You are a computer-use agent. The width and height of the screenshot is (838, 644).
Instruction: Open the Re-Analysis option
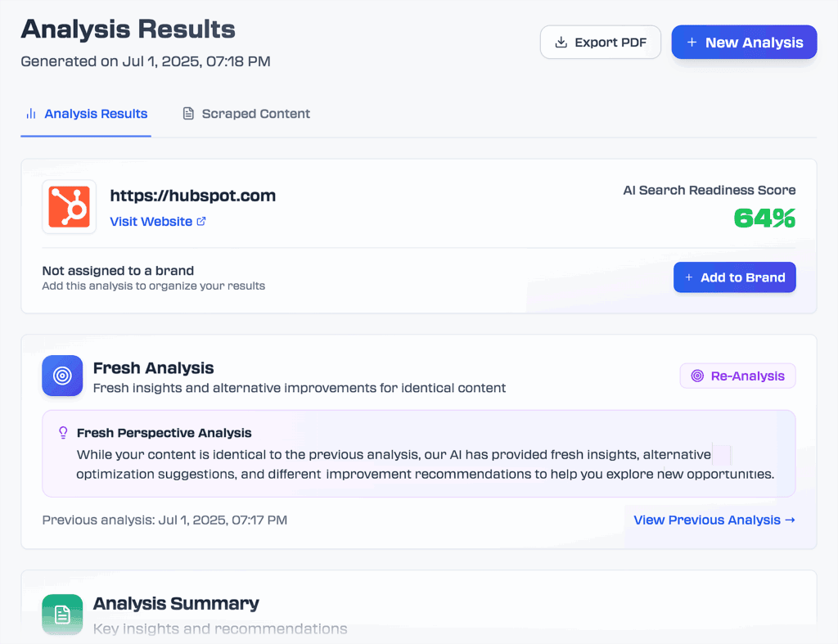pos(737,376)
